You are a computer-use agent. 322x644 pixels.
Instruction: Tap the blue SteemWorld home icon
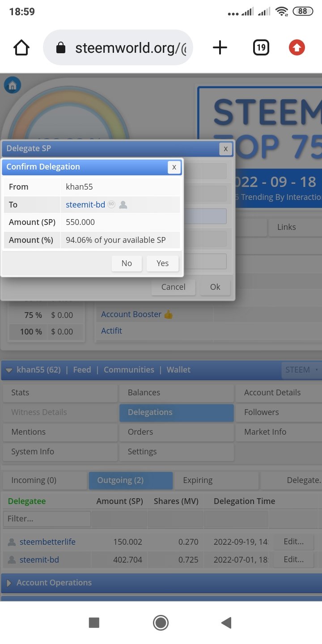pos(13,85)
